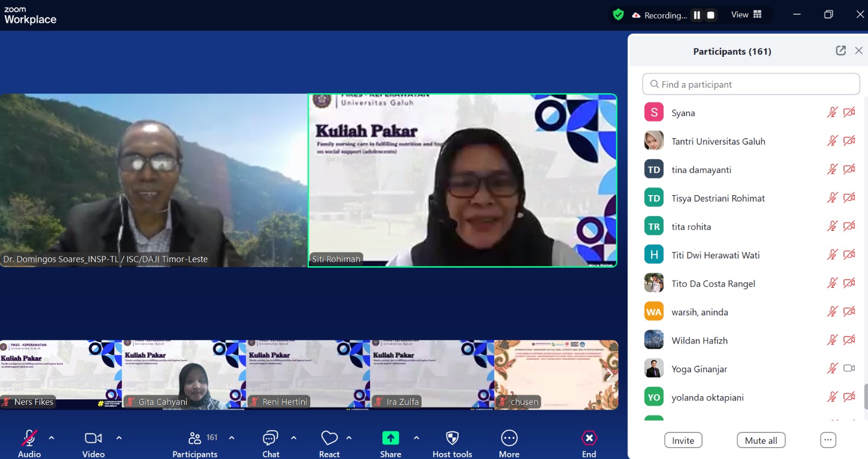Click the Find a participant search field
The height and width of the screenshot is (459, 868).
[751, 85]
